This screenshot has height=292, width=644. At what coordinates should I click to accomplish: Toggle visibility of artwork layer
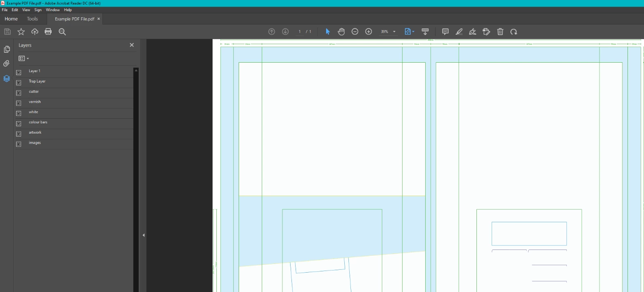(x=19, y=134)
